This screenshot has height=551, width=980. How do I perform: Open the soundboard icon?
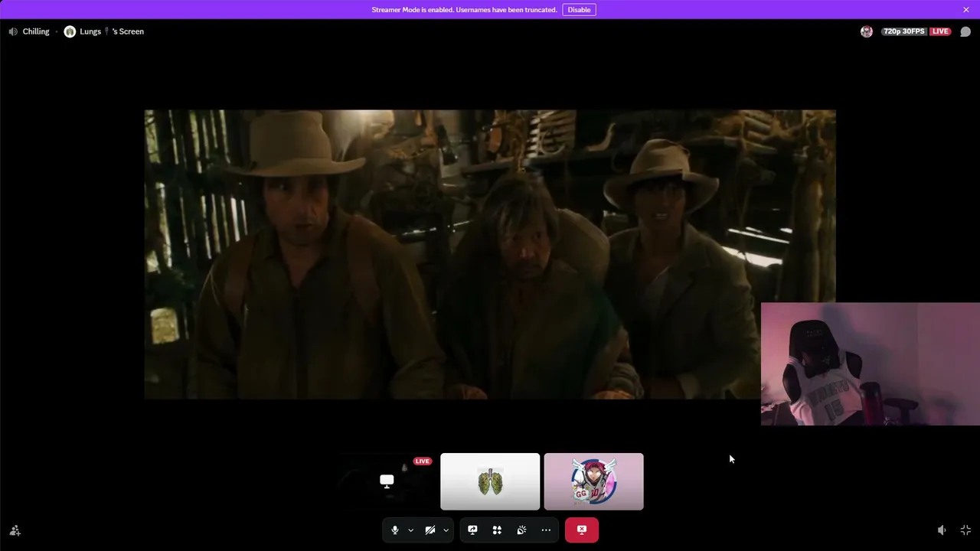(521, 530)
